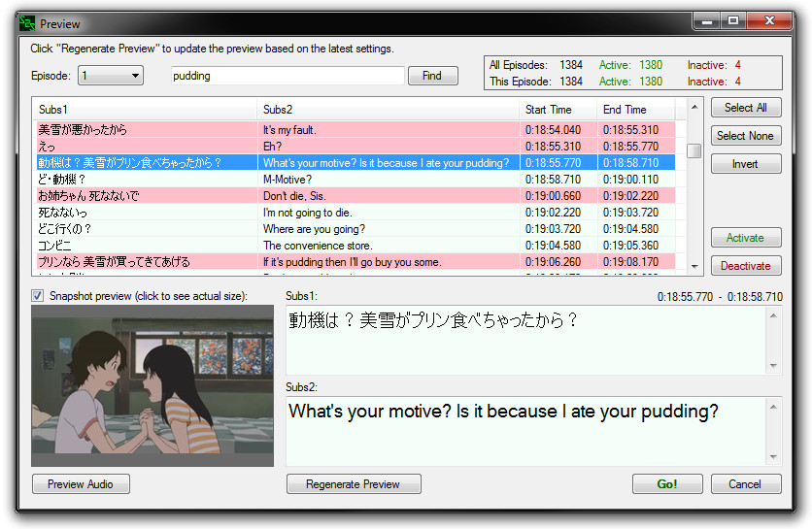Invert the current selection
The height and width of the screenshot is (529, 812).
pos(746,164)
